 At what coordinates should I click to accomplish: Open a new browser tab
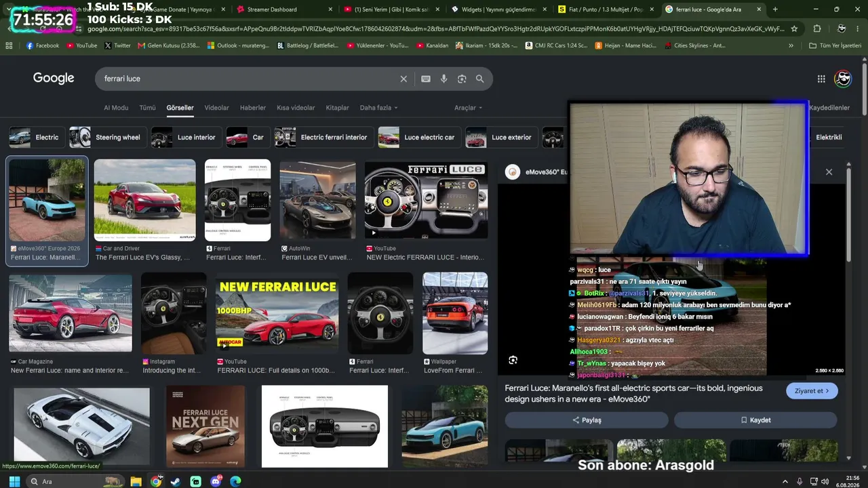click(775, 9)
